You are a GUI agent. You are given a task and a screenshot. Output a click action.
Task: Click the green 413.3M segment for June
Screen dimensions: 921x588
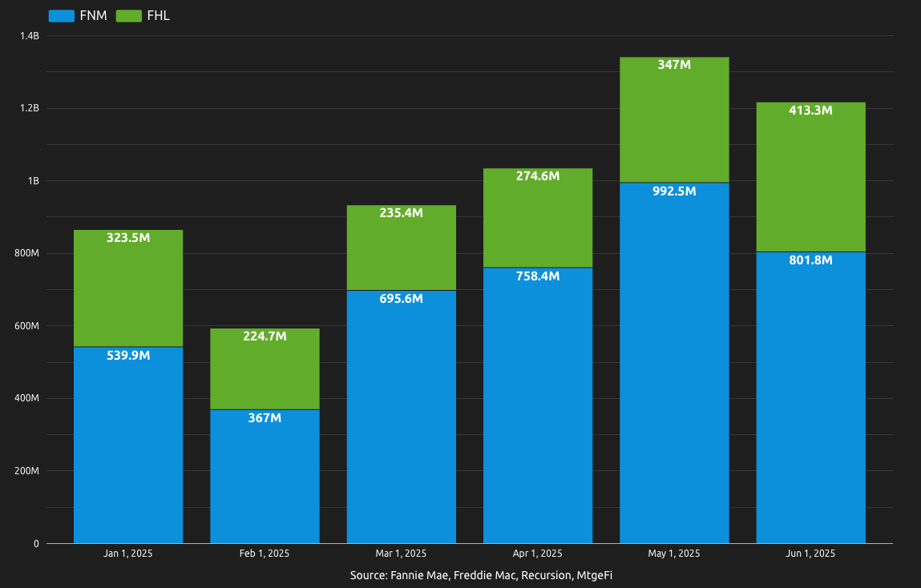point(810,176)
